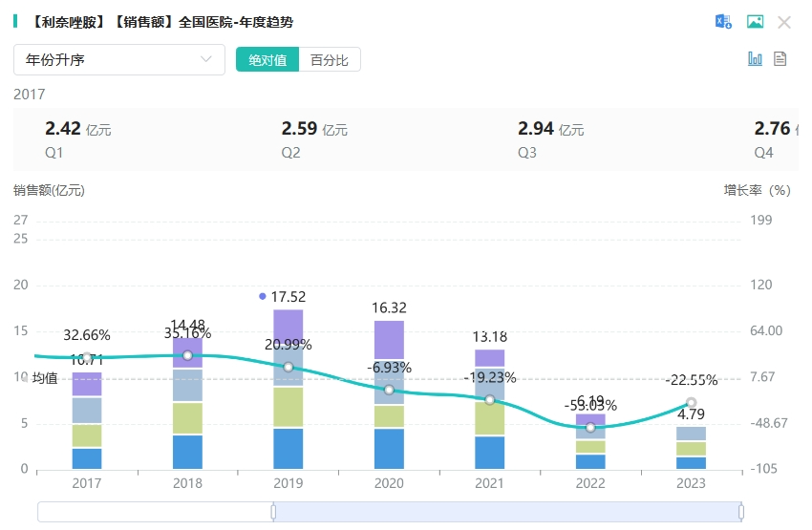Click the Q2 2.59 亿元 value
The height and width of the screenshot is (530, 812).
(x=314, y=128)
